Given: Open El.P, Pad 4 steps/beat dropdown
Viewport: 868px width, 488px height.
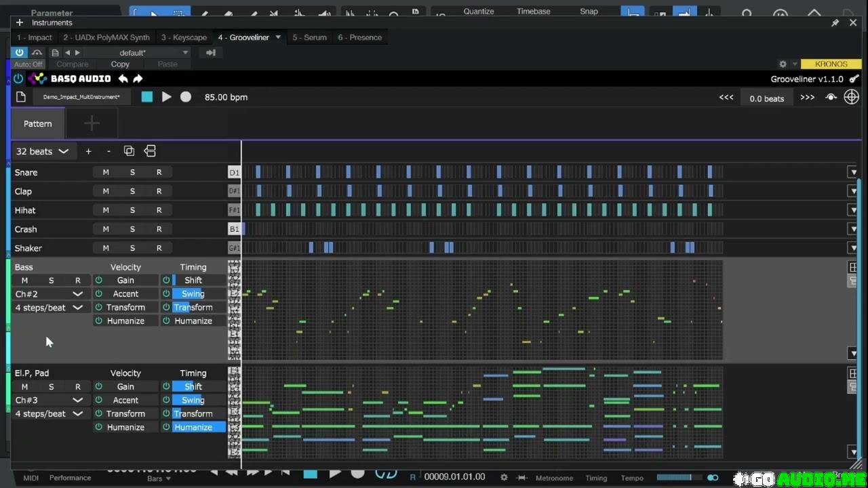Looking at the screenshot, I should [x=49, y=413].
